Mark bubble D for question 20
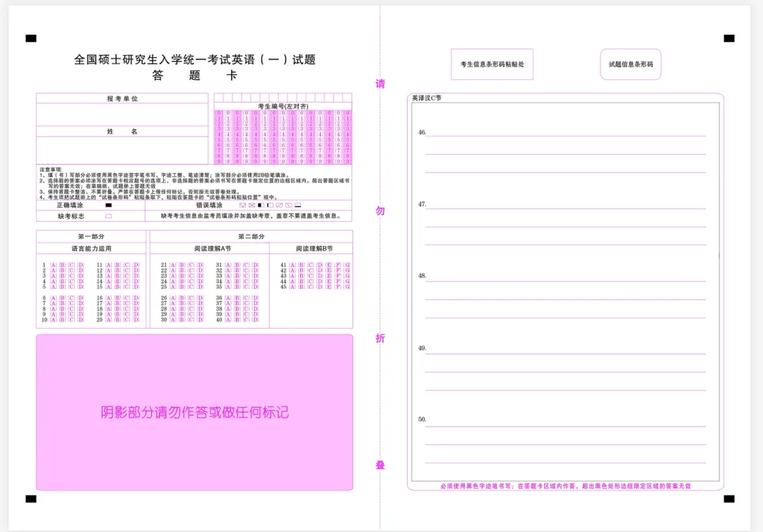This screenshot has height=532, width=763. click(x=136, y=320)
